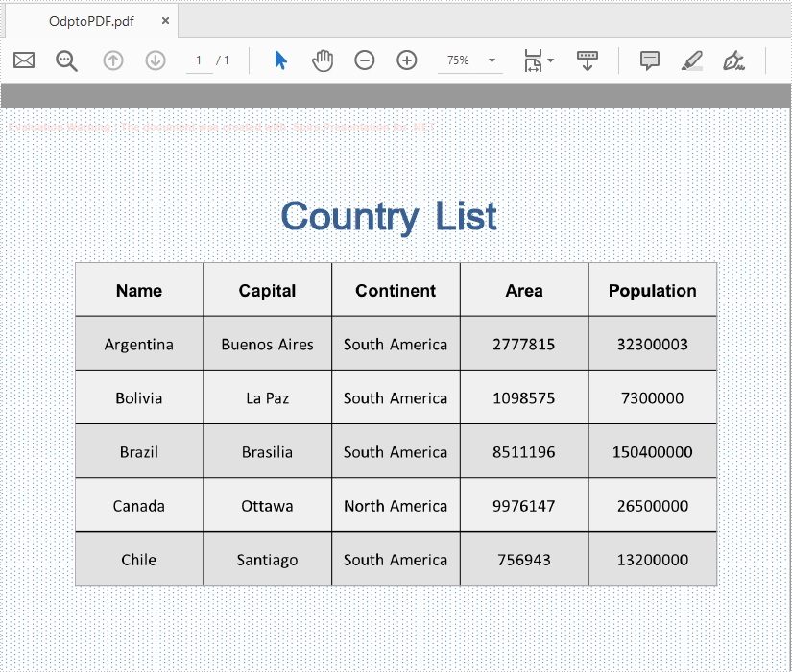Image resolution: width=792 pixels, height=672 pixels.
Task: Select the Canada cell
Action: (x=139, y=506)
